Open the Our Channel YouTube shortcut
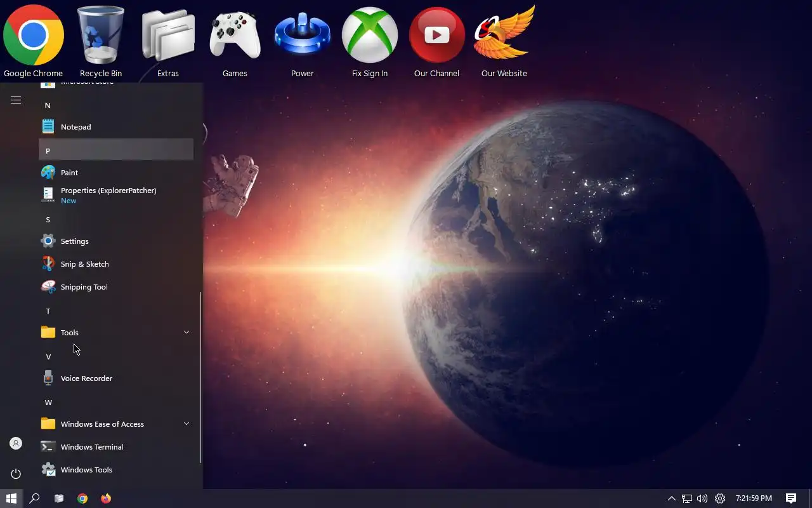Image resolution: width=812 pixels, height=508 pixels. pos(436,42)
